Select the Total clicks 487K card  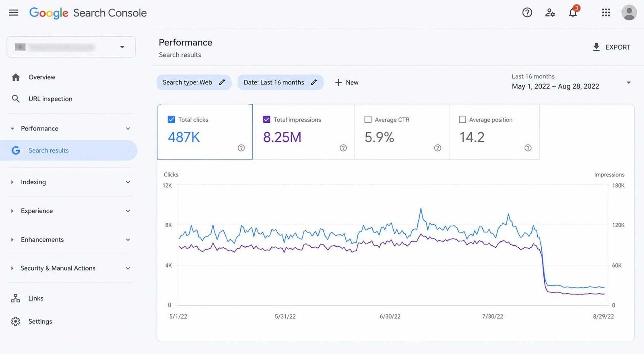pyautogui.click(x=205, y=132)
